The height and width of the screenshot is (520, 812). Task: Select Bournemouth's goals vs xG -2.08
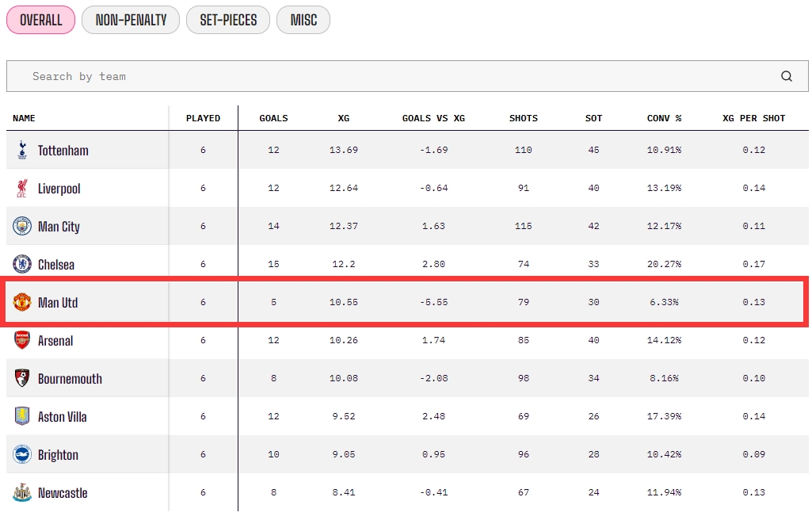click(433, 378)
